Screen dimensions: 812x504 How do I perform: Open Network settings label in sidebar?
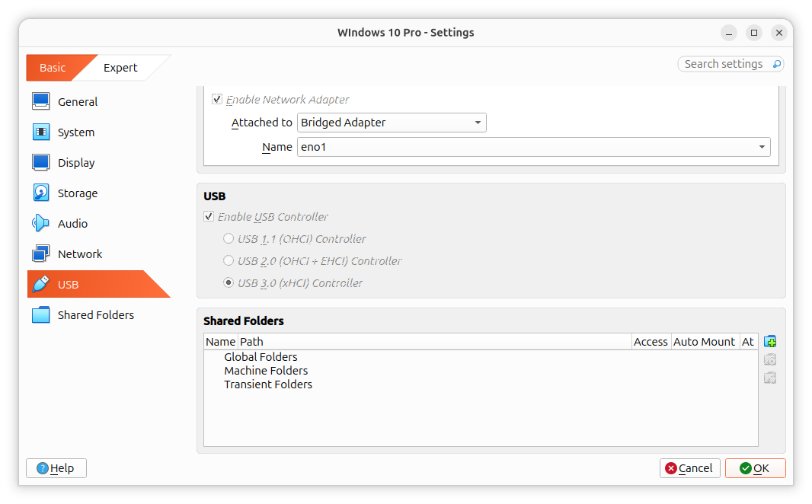(80, 254)
